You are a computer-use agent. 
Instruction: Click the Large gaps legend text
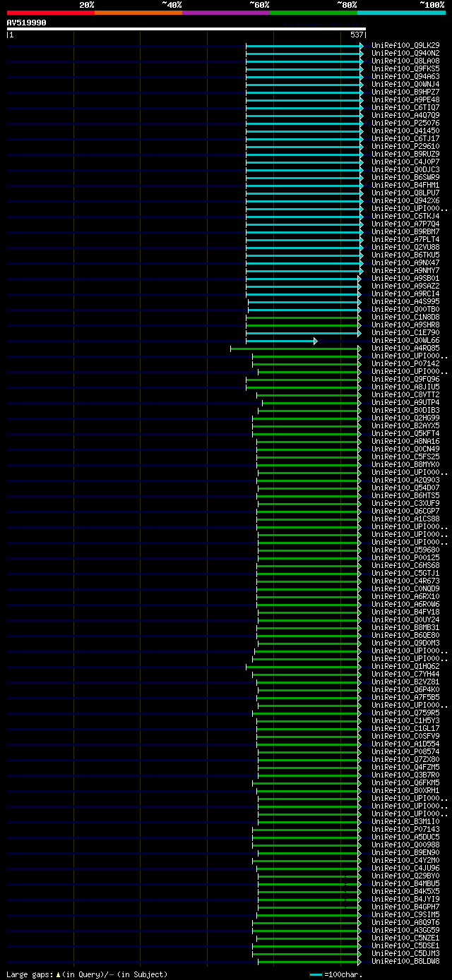click(88, 974)
